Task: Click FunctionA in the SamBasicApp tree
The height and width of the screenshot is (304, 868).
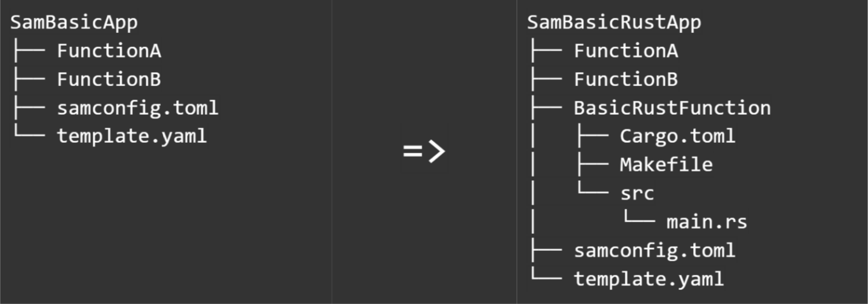Action: [x=108, y=51]
